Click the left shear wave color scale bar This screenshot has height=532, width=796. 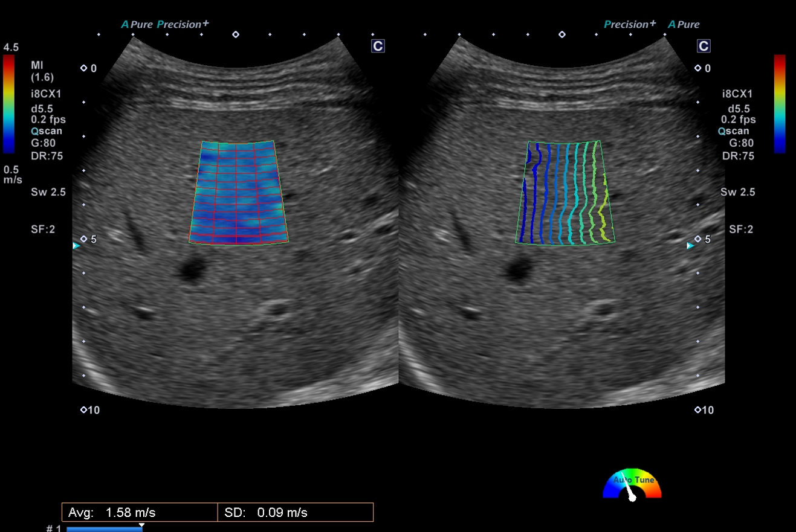[8, 104]
